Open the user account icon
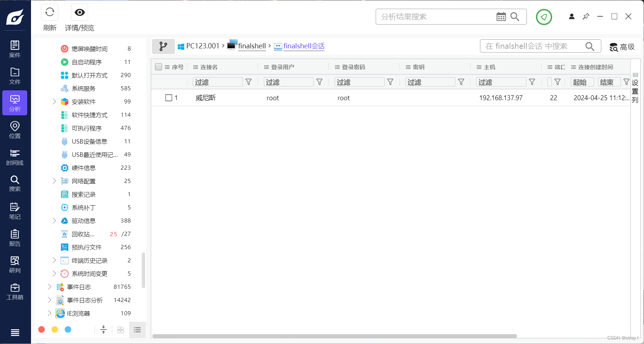 [571, 16]
